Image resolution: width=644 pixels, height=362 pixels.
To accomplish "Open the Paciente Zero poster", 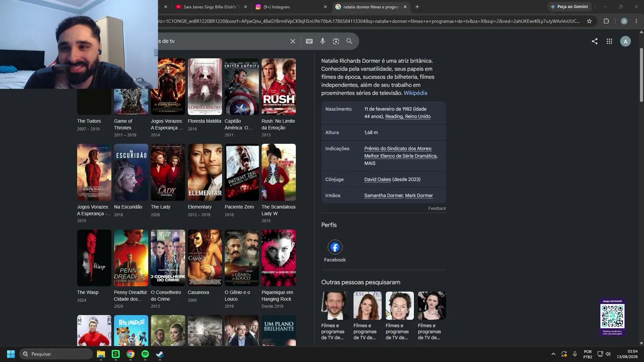I will tap(242, 172).
